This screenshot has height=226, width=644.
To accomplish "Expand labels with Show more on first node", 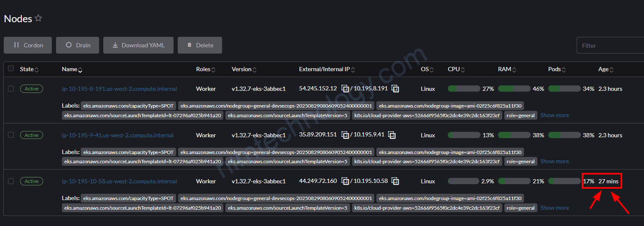I will (554, 115).
